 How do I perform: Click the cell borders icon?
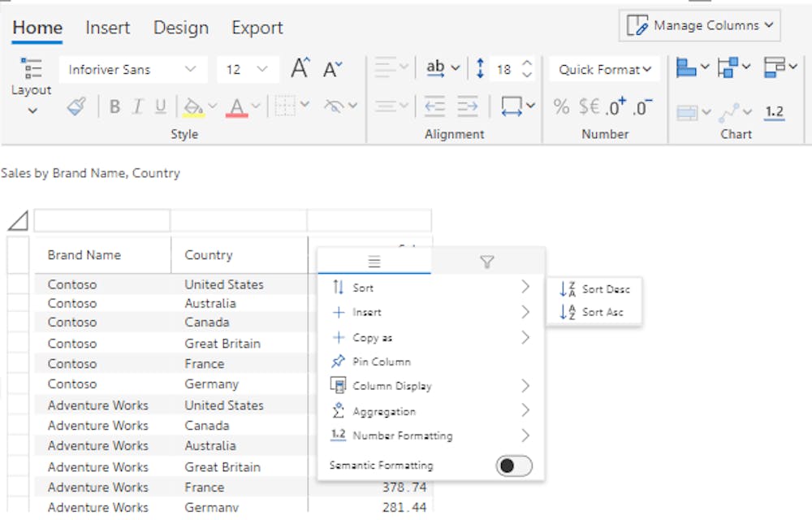click(285, 106)
